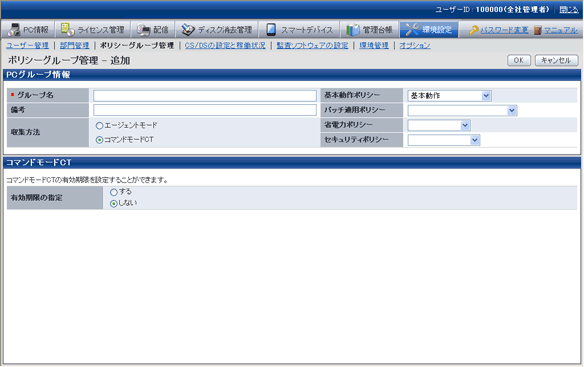Screen dimensions: 584x367
Task: Open the PC情報 tab
Action: pyautogui.click(x=28, y=29)
